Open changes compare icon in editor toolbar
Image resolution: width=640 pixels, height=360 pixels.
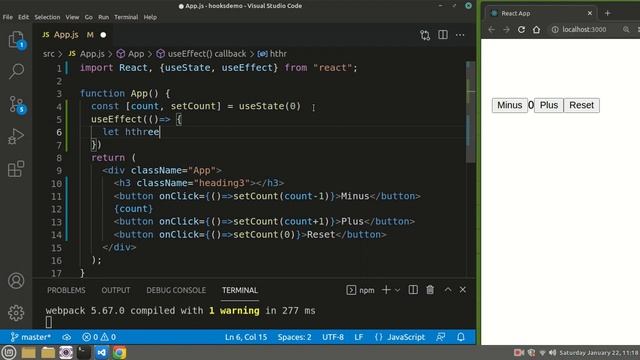click(x=425, y=35)
